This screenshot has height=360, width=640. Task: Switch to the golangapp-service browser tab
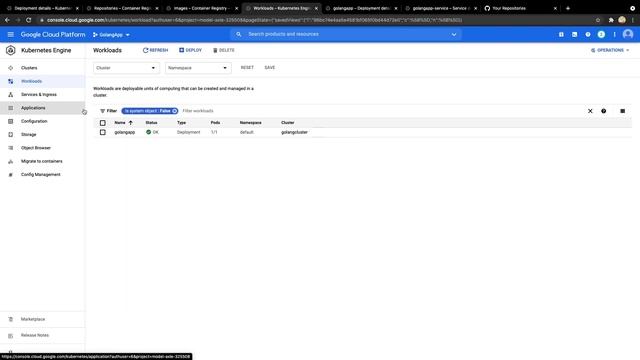(x=441, y=8)
